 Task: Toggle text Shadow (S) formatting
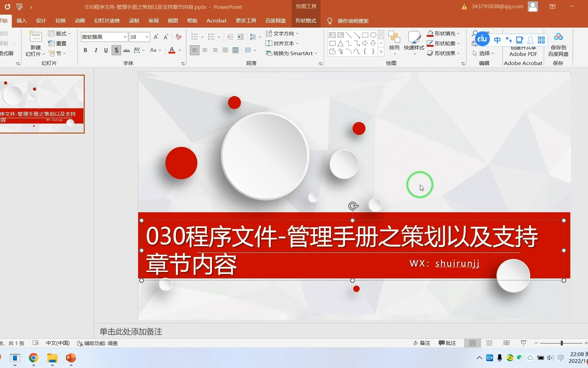(116, 50)
